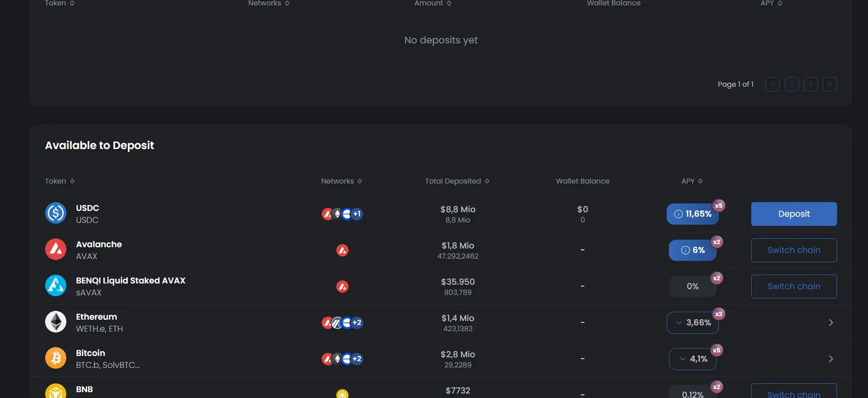Click the info icon on USDC APY

pos(678,214)
